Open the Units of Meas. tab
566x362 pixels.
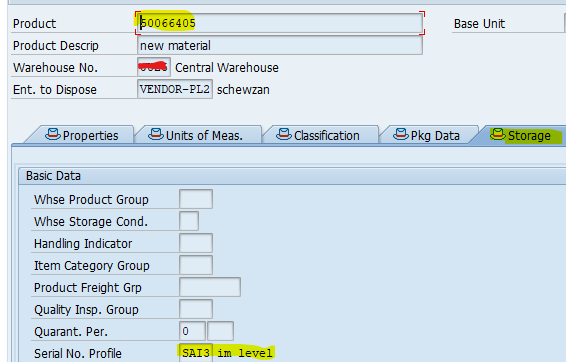[198, 135]
